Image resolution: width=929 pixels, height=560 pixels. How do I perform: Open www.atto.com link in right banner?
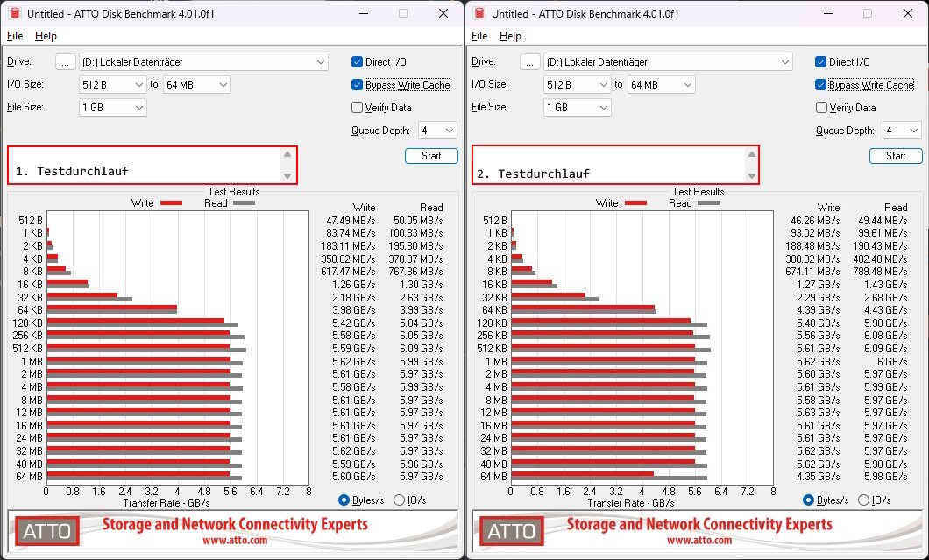pyautogui.click(x=699, y=541)
